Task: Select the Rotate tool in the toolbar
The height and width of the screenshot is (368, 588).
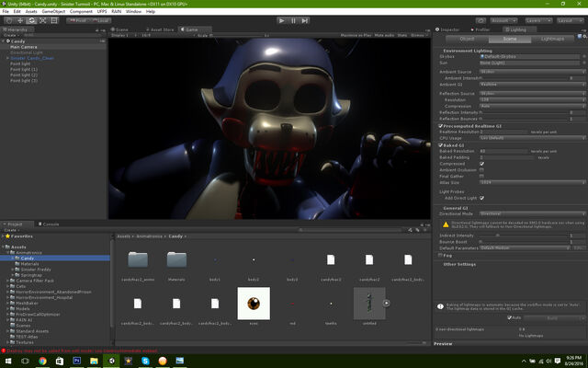Action: 32,20
